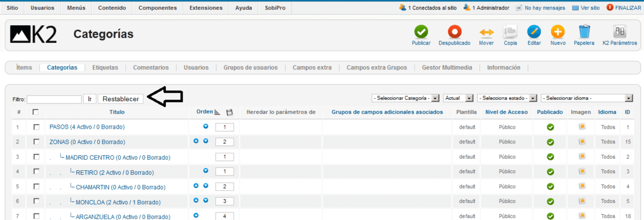Click the Despublicado toolbar icon
Image resolution: width=644 pixels, height=220 pixels.
point(454,32)
